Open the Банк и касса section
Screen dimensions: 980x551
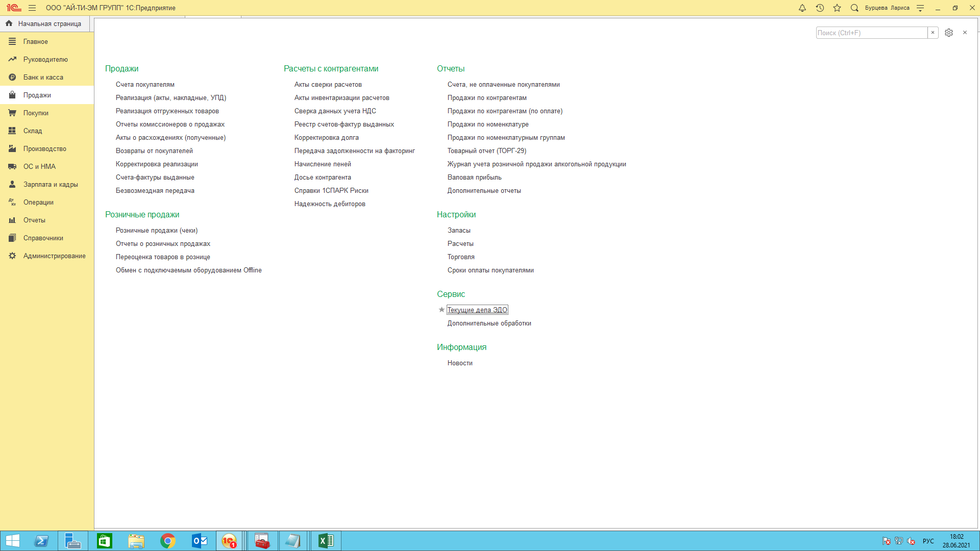coord(43,77)
